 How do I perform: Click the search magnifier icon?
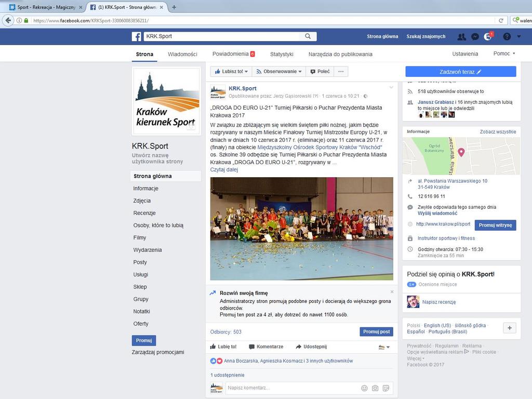point(308,36)
